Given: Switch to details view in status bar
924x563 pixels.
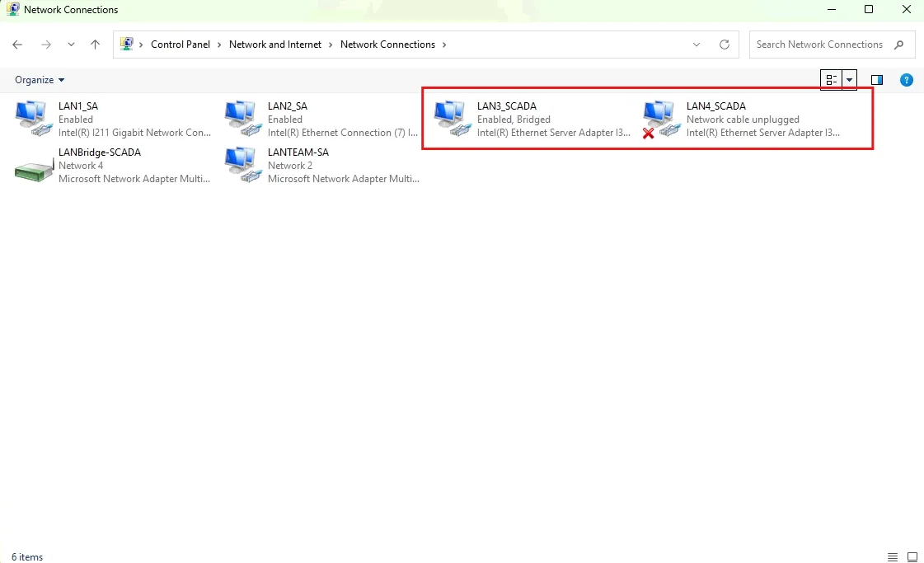Looking at the screenshot, I should tap(893, 556).
